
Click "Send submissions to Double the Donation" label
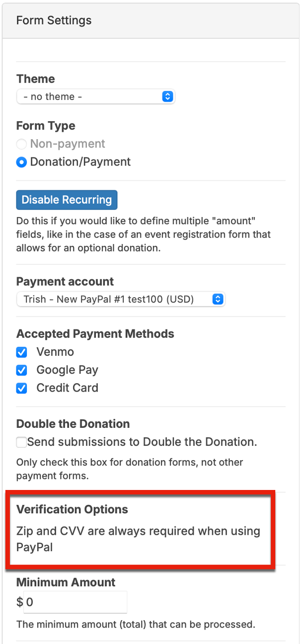point(142,442)
